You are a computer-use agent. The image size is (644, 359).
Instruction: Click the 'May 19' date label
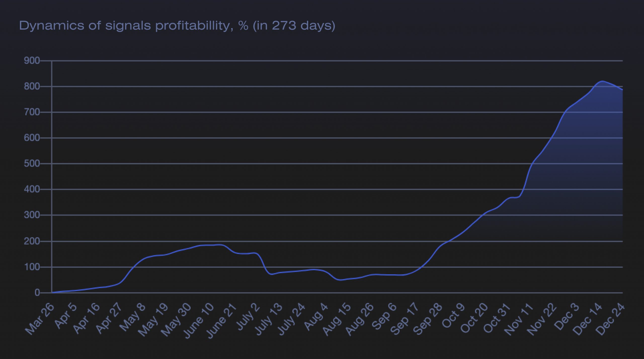click(x=153, y=320)
